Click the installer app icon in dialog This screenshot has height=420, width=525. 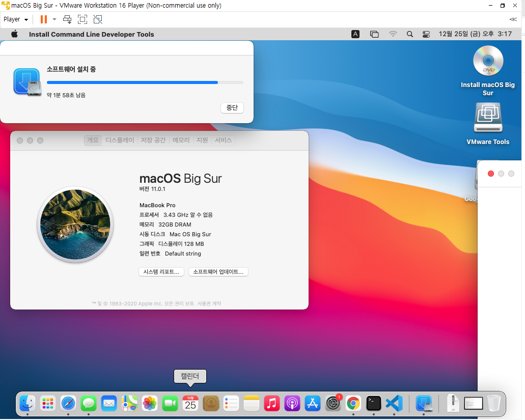[x=27, y=82]
